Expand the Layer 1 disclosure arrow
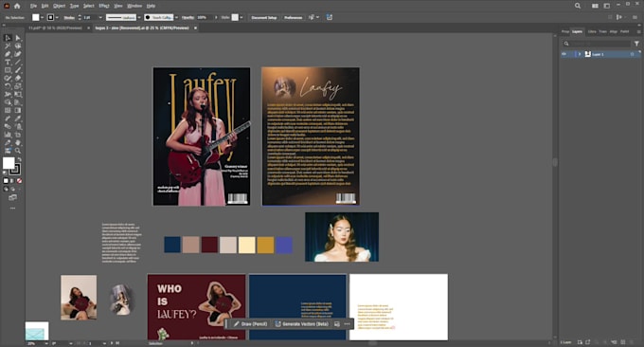Screen dimensions: 644x347 pos(580,54)
